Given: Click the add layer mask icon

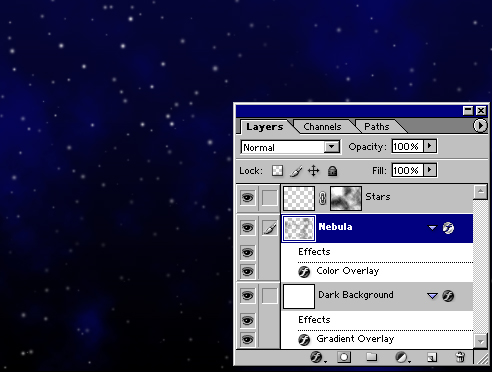Looking at the screenshot, I should [x=344, y=357].
